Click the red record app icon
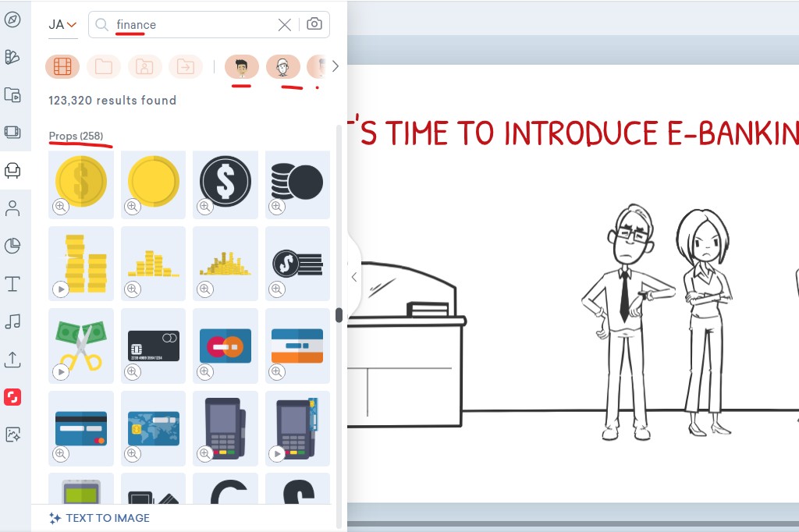 click(x=12, y=397)
